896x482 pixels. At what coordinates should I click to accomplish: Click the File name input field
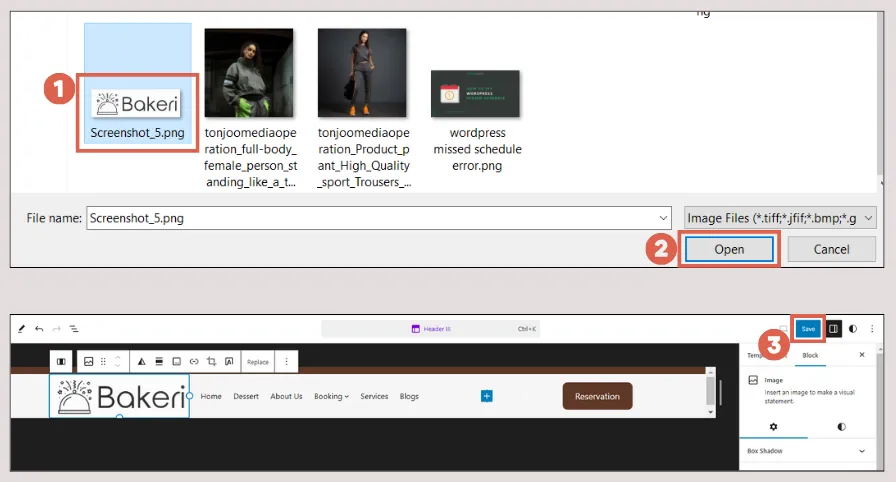(x=378, y=218)
